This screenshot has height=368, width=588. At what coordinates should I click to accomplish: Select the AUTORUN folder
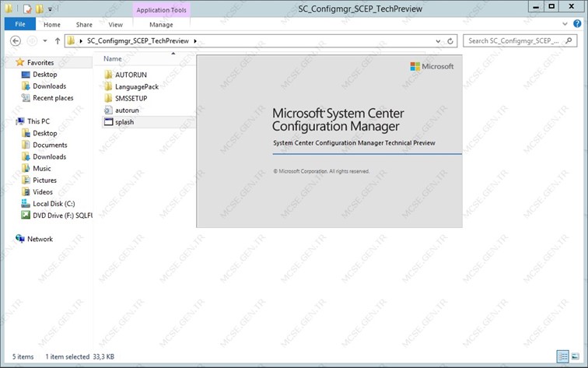131,75
